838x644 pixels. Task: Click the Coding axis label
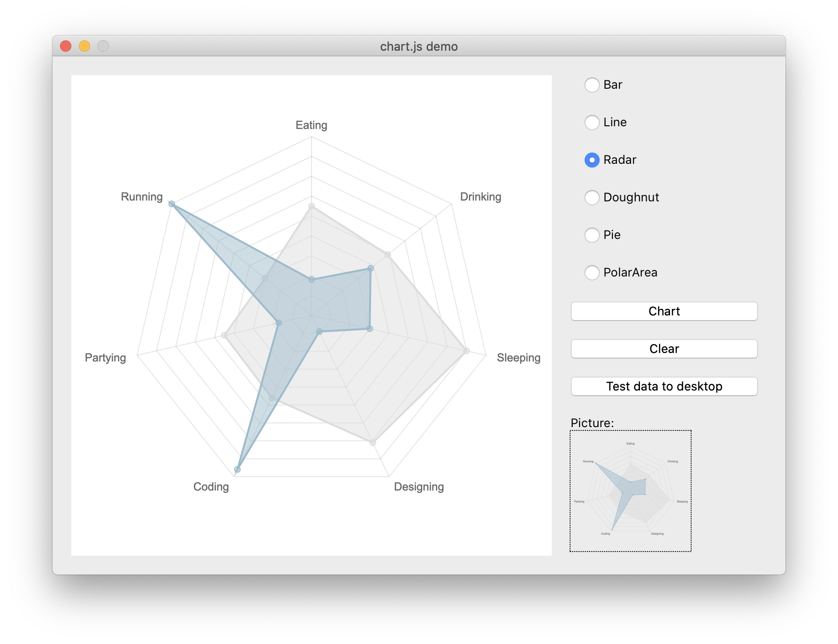[211, 487]
